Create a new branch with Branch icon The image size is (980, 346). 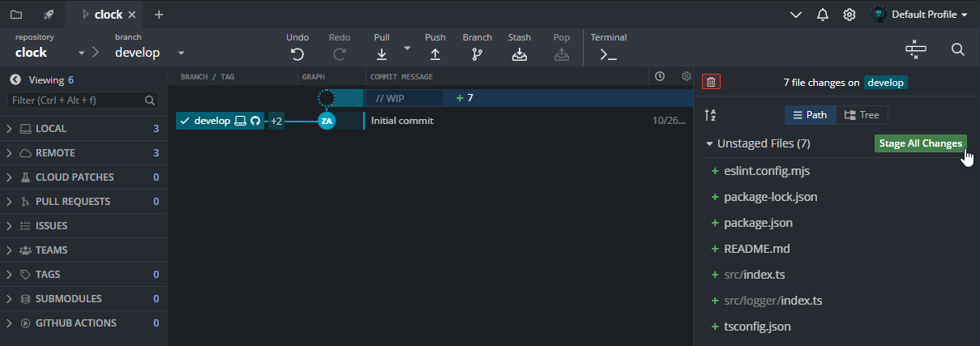tap(477, 54)
